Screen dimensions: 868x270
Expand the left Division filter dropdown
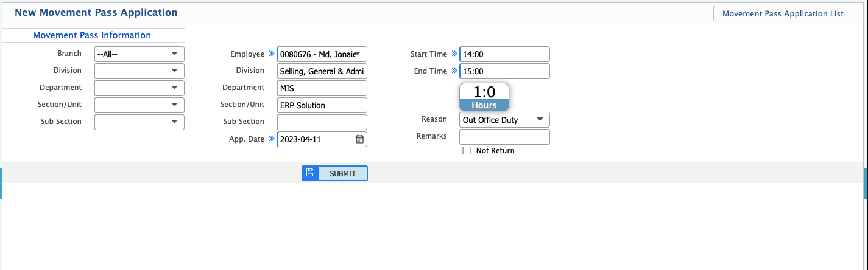pyautogui.click(x=139, y=71)
